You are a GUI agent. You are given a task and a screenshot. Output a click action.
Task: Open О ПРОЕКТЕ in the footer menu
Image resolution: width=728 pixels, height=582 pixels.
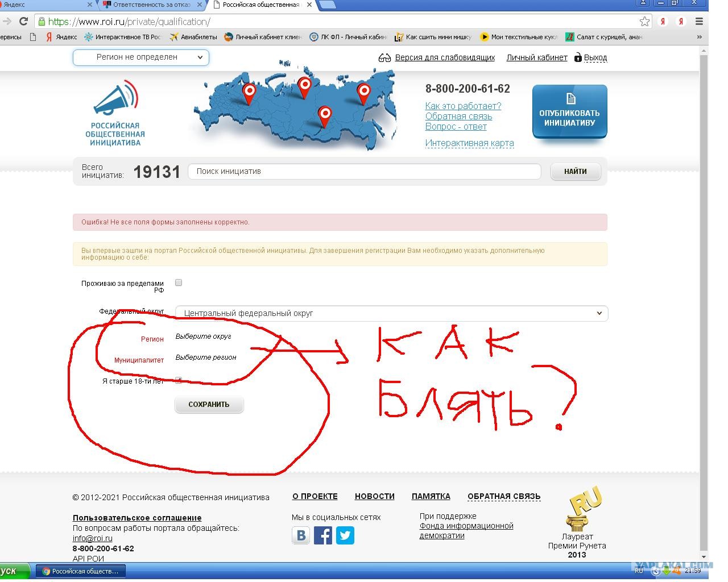pos(315,496)
